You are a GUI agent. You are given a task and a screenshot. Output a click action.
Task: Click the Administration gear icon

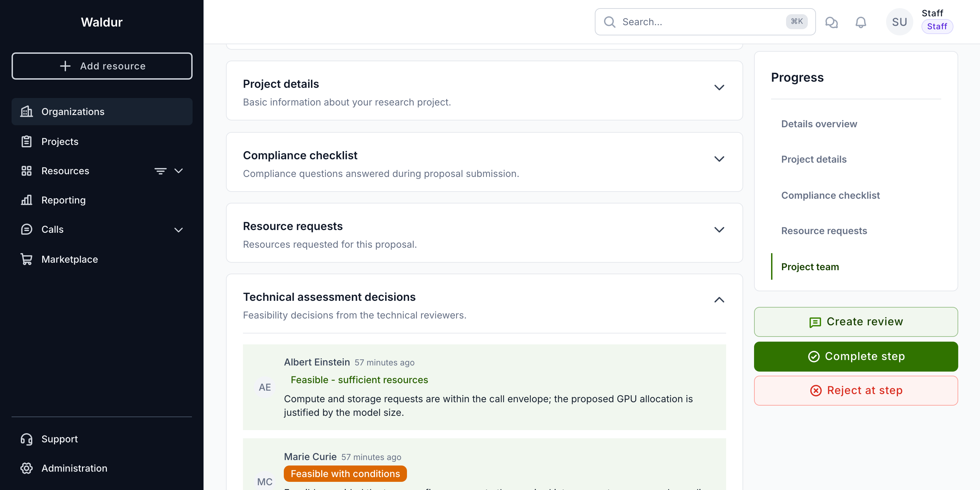coord(26,468)
